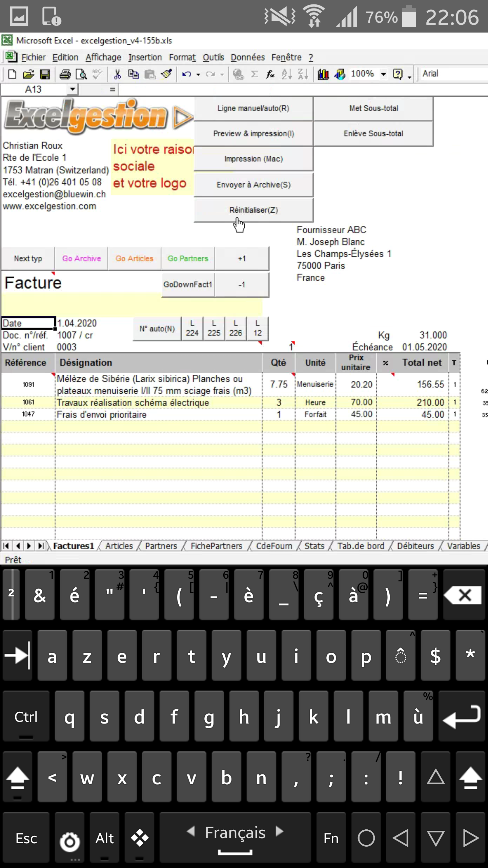Click the Office Assistant help icon
This screenshot has height=868, width=488.
[x=398, y=74]
